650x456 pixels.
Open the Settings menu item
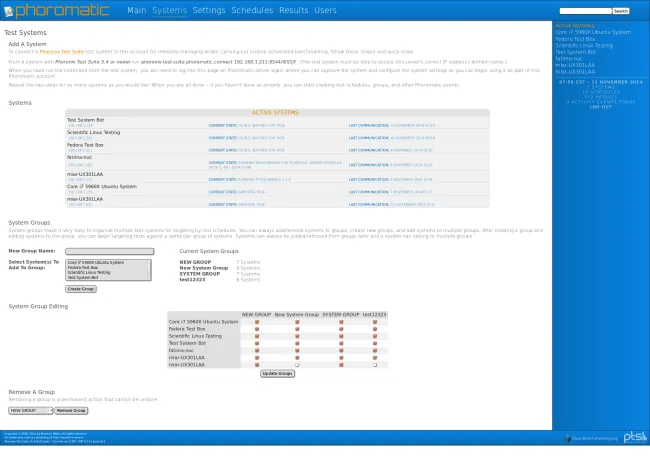click(209, 10)
